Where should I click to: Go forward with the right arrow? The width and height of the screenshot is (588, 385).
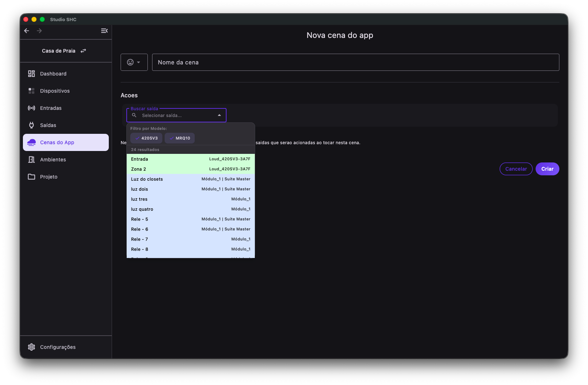coord(39,31)
